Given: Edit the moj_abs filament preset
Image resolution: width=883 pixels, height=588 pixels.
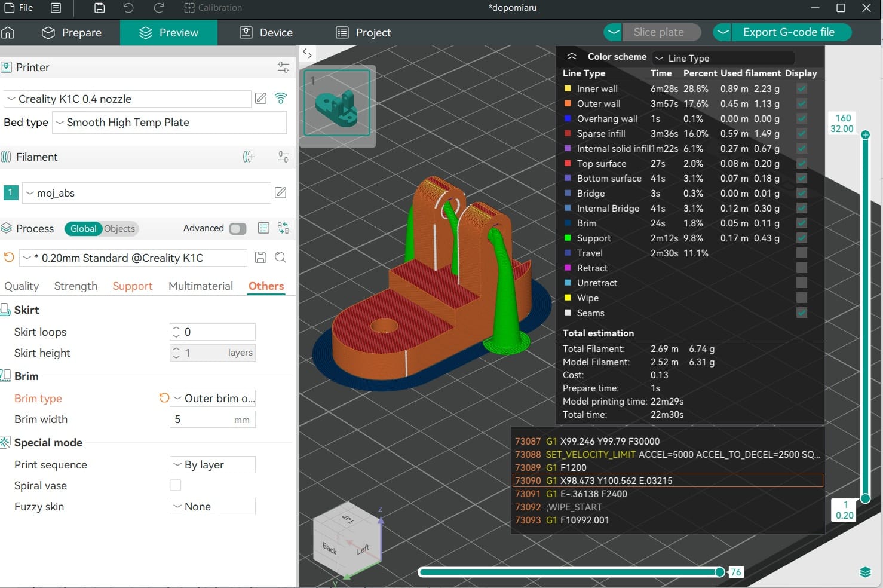Looking at the screenshot, I should tap(280, 192).
